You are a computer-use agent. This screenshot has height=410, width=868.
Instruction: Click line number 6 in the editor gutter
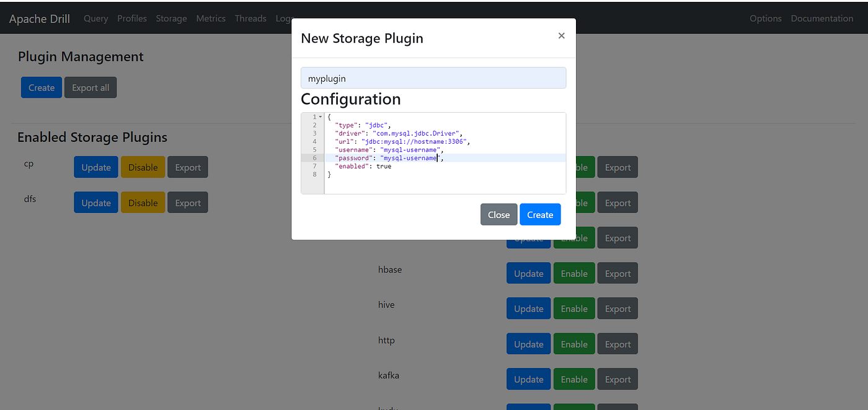point(315,158)
